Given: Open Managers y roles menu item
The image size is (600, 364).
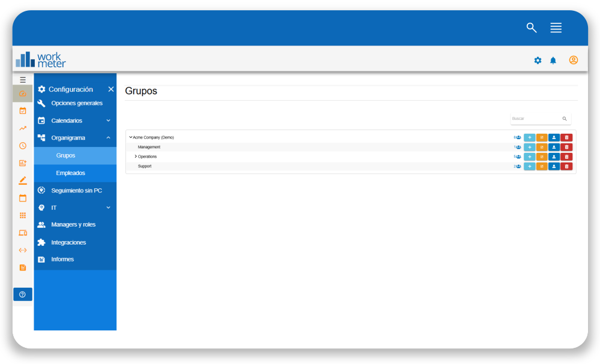Looking at the screenshot, I should coord(73,225).
